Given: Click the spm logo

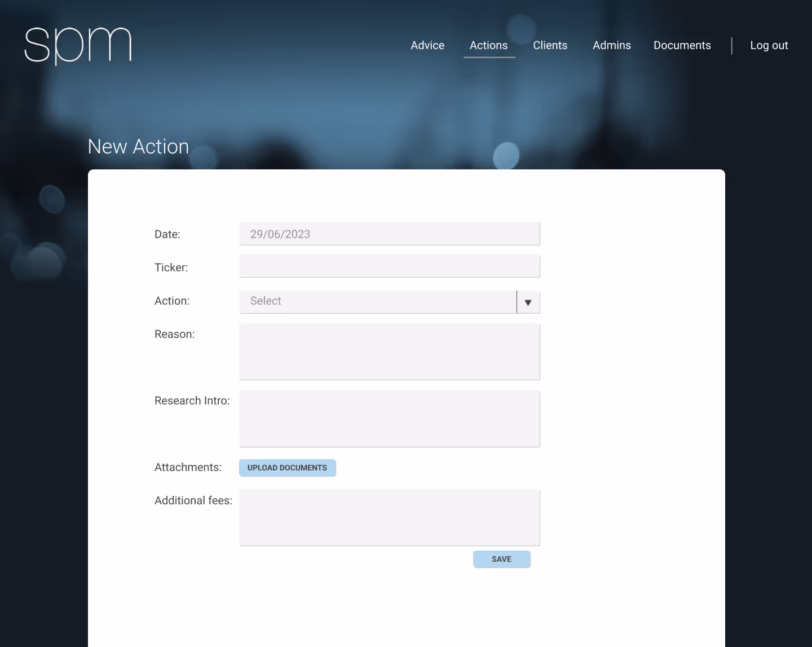Looking at the screenshot, I should coord(78,45).
